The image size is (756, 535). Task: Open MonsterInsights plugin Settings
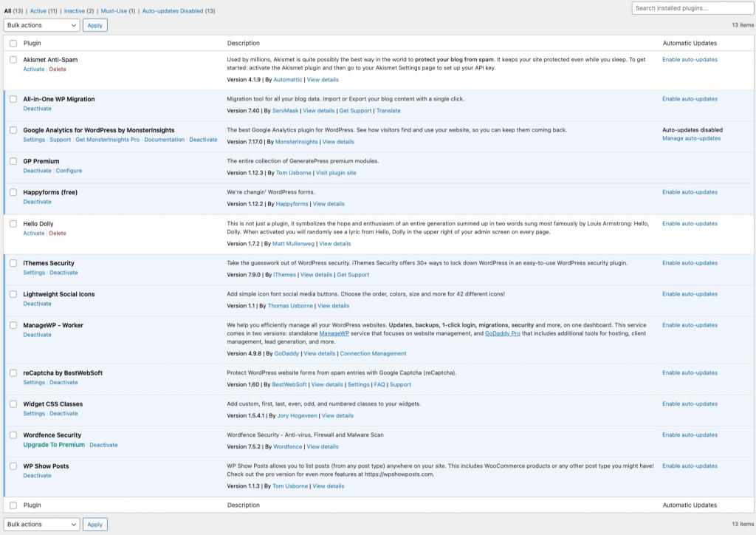point(34,140)
